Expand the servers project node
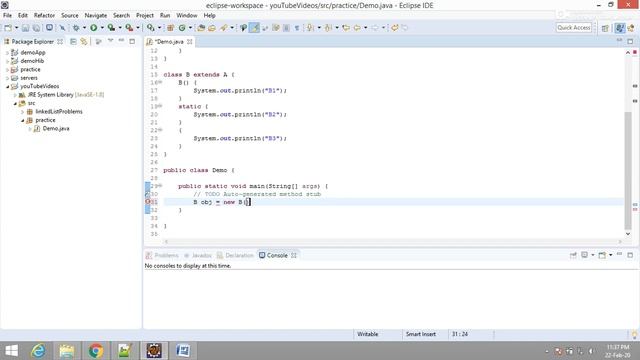 [7, 78]
